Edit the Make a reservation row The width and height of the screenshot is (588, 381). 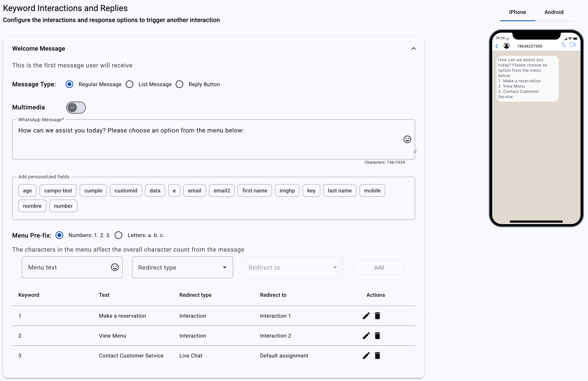click(x=366, y=316)
